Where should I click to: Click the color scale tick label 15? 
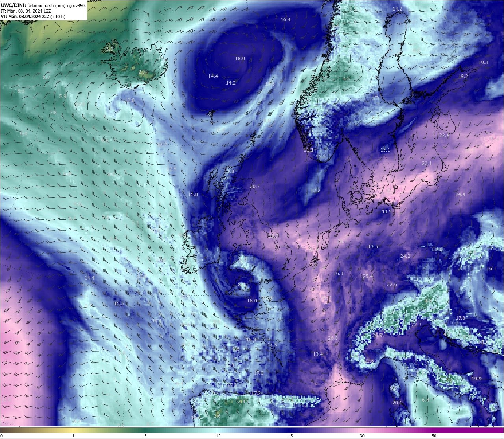point(290,436)
